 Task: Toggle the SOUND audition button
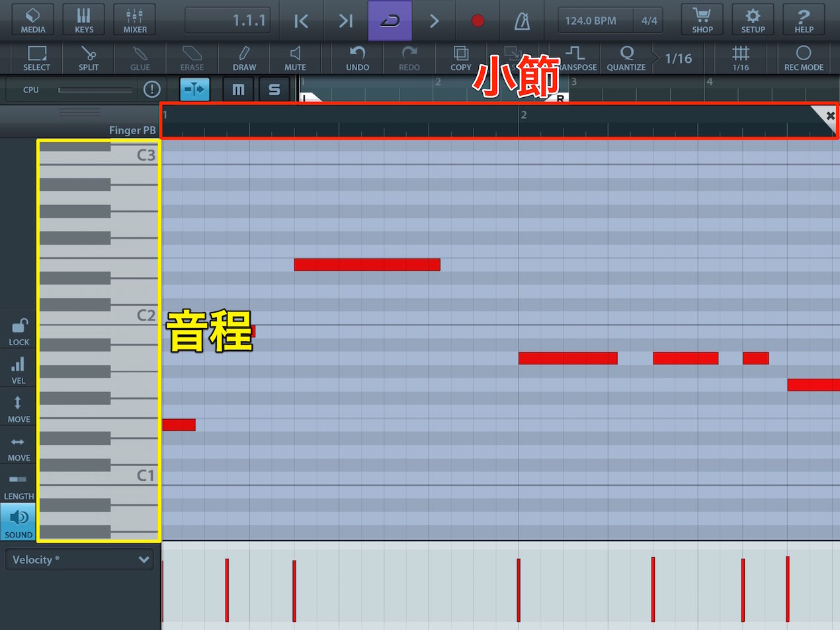(x=19, y=523)
